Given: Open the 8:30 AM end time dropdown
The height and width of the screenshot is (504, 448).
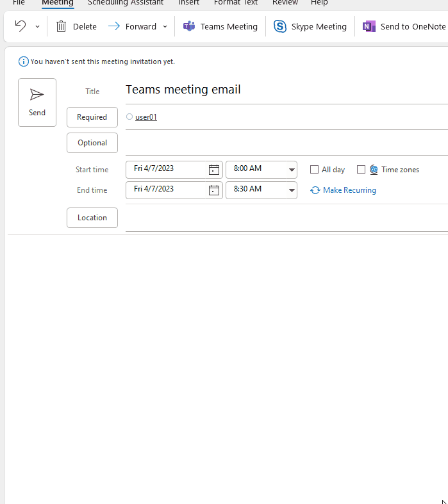Looking at the screenshot, I should (292, 190).
